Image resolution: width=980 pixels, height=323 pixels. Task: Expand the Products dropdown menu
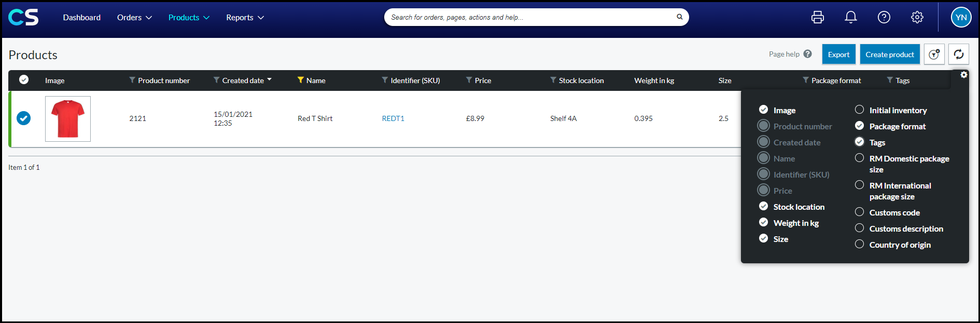pos(189,18)
